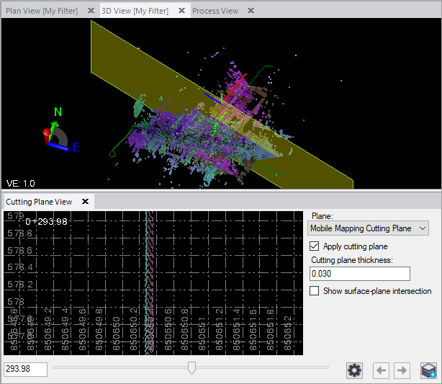The width and height of the screenshot is (442, 384).
Task: Click the layers icon beside arrows
Action: point(428,370)
